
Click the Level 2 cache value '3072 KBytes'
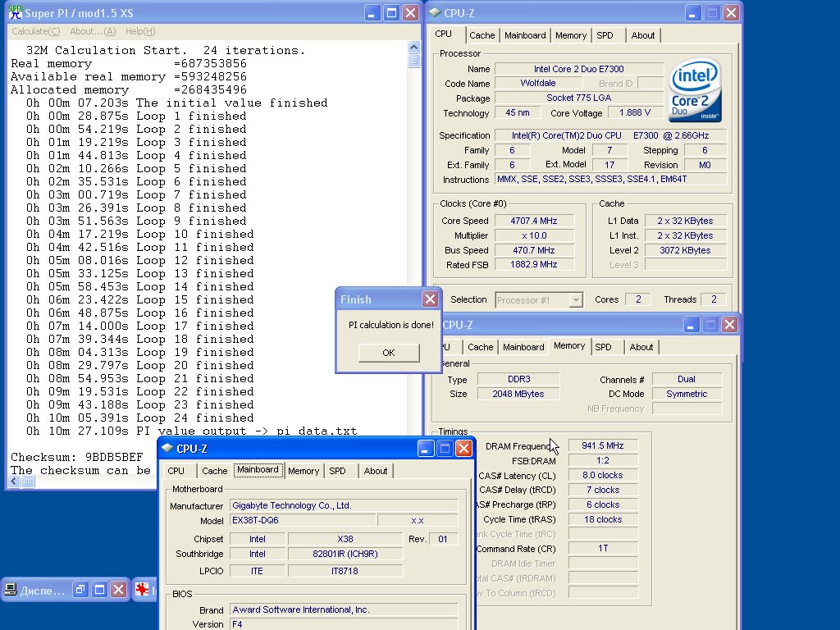point(685,250)
